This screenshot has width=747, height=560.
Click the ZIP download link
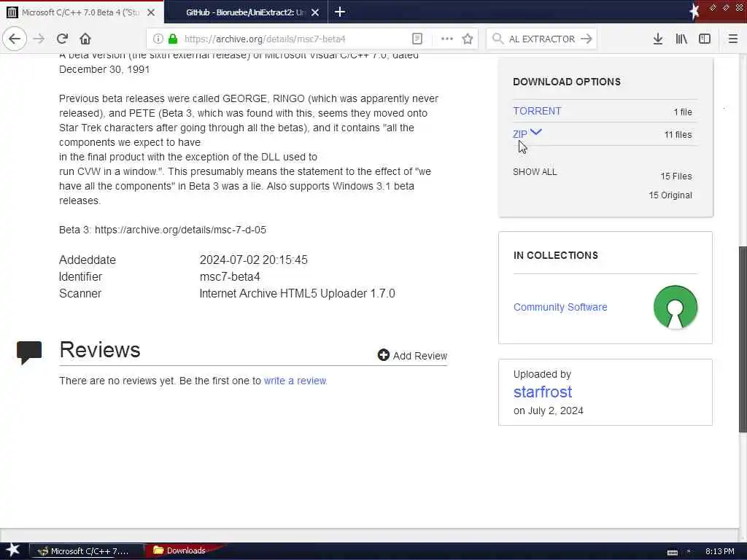pyautogui.click(x=519, y=134)
